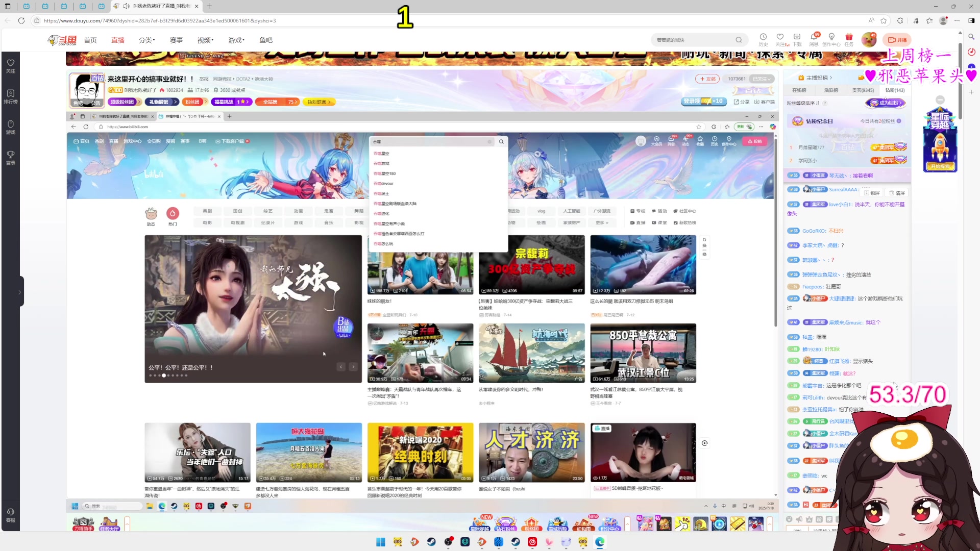The image size is (980, 551).
Task: Open 赛事 trophy in the left sidebar
Action: tap(11, 157)
